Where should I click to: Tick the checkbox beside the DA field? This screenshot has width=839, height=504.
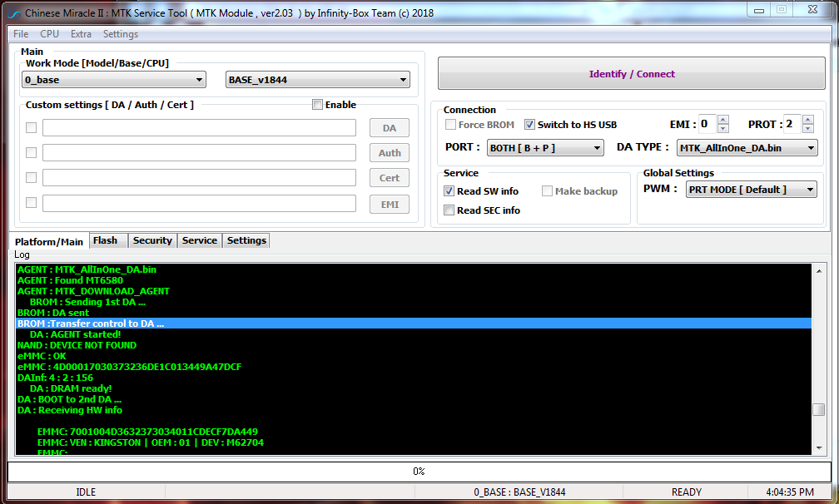(31, 128)
